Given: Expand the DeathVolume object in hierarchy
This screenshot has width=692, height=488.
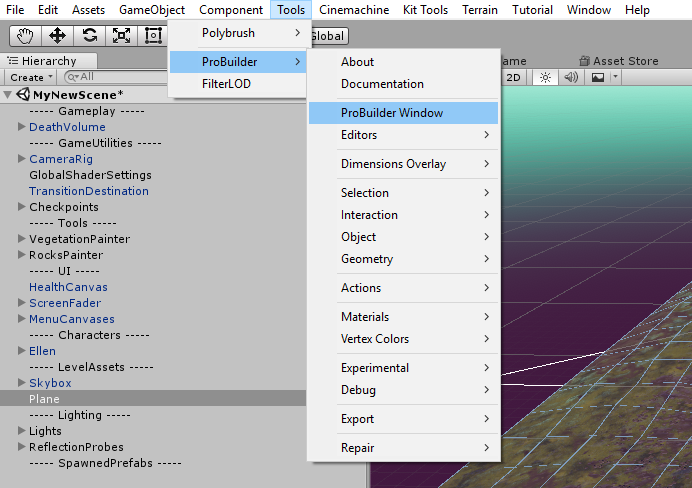Looking at the screenshot, I should (x=22, y=127).
